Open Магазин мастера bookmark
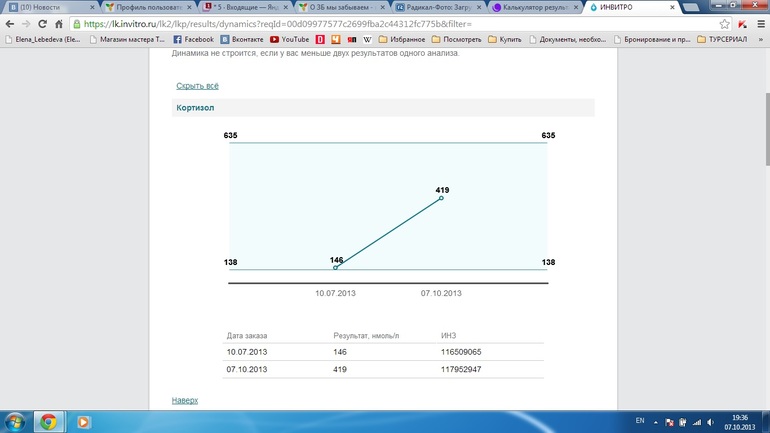770x433 pixels. [127, 39]
